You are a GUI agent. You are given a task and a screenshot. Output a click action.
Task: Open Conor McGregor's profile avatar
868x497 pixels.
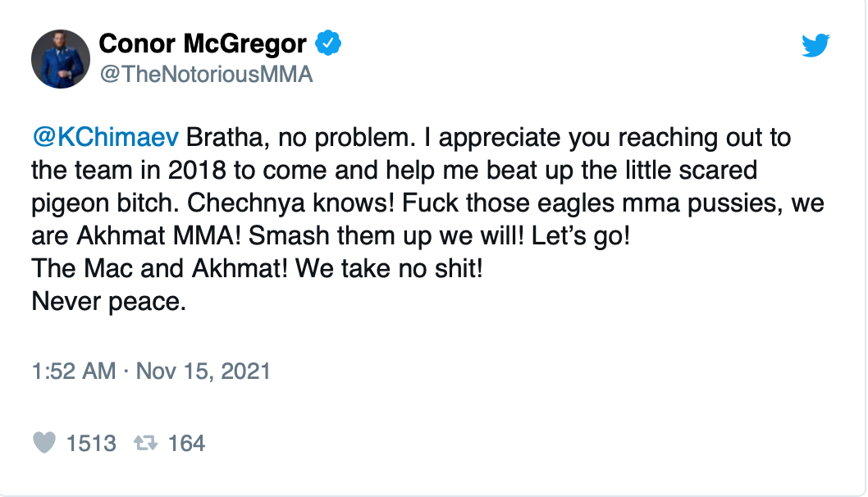pyautogui.click(x=61, y=59)
